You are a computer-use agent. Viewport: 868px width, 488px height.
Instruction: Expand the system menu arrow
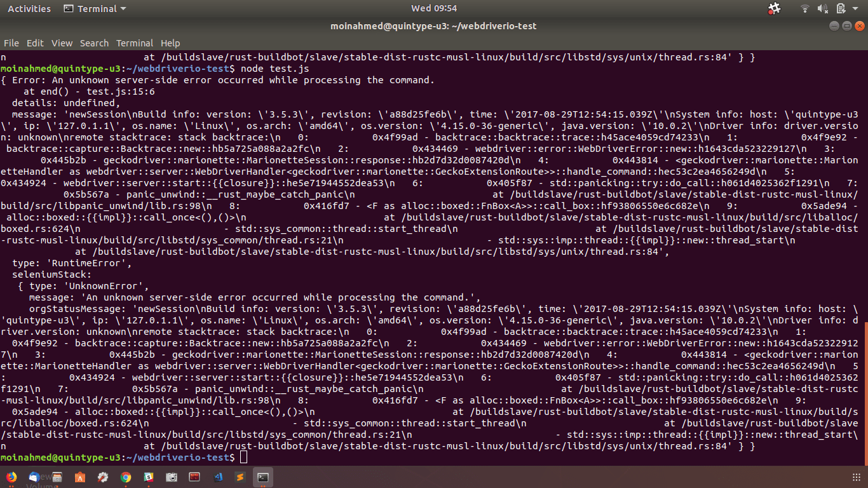(856, 9)
